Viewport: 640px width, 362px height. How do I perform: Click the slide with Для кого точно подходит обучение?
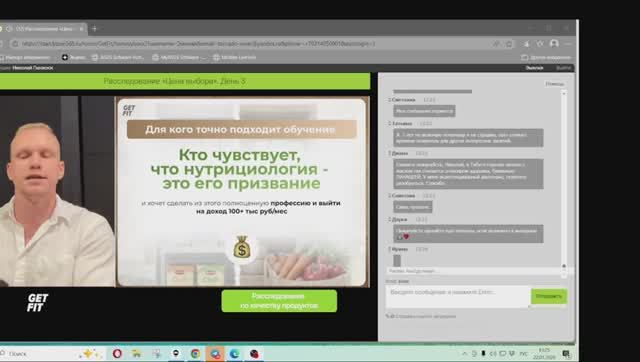tap(242, 191)
